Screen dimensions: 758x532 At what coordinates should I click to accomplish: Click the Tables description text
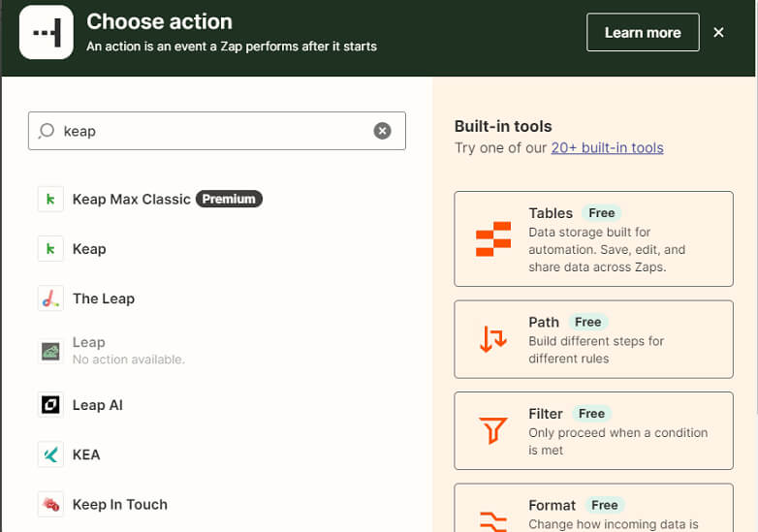click(607, 250)
